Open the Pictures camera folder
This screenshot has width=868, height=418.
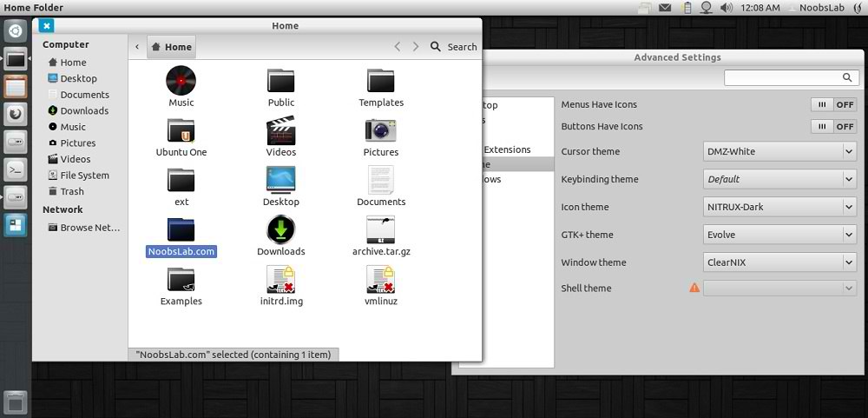click(x=381, y=130)
